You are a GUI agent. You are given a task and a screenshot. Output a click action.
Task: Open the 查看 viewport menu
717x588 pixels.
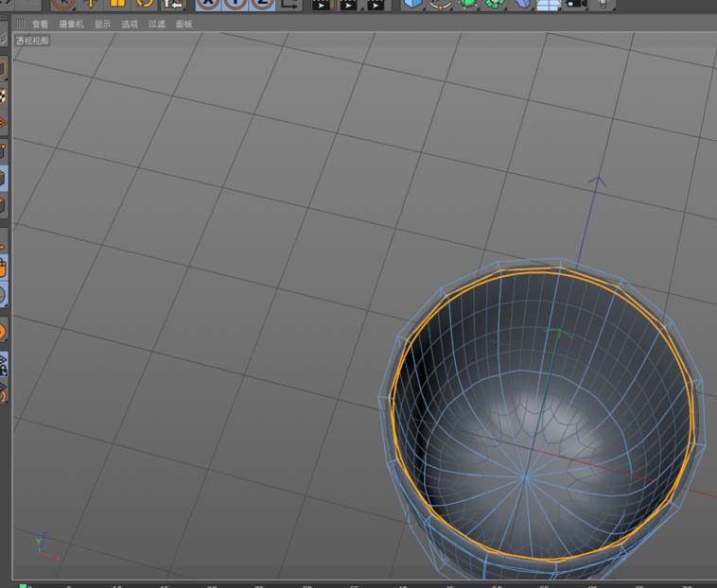coord(40,25)
